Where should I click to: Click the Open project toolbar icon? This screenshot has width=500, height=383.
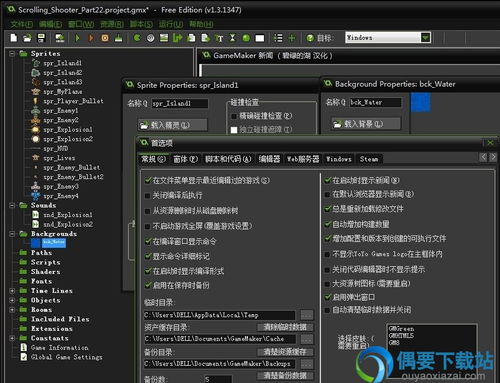point(27,38)
